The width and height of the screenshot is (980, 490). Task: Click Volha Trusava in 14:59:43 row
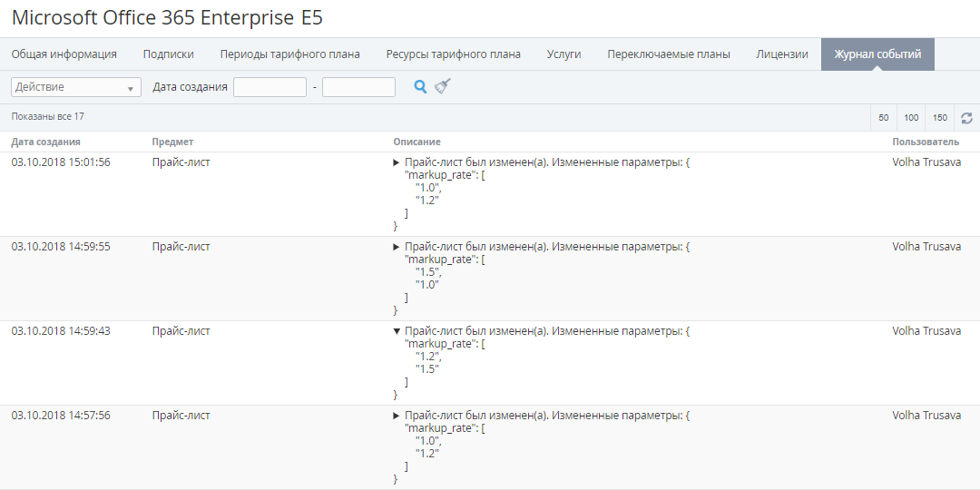pos(926,331)
